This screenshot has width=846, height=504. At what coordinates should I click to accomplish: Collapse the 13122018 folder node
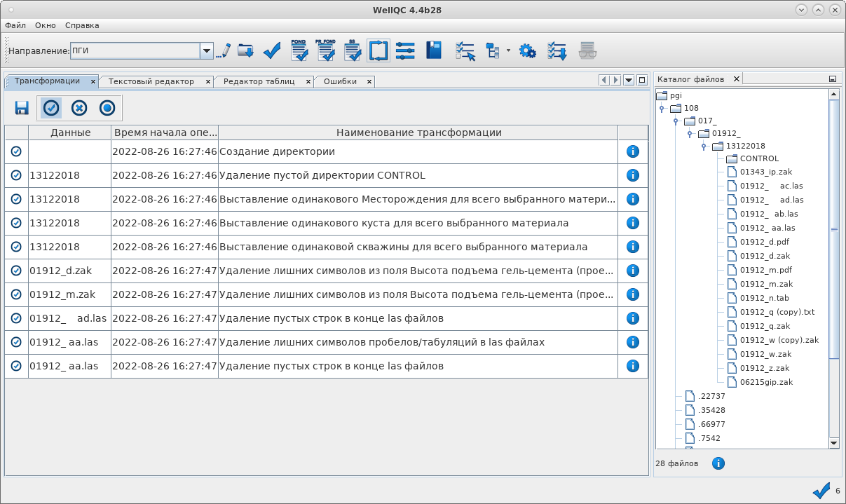(x=704, y=147)
